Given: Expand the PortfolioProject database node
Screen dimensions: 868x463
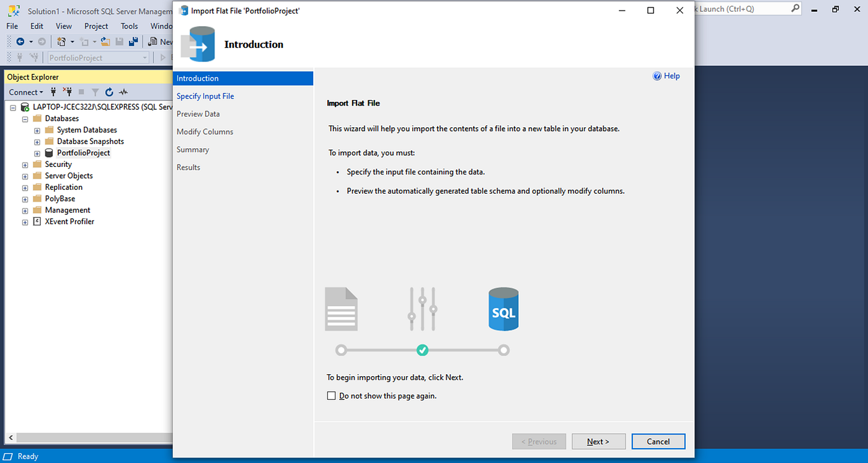Looking at the screenshot, I should pyautogui.click(x=37, y=153).
